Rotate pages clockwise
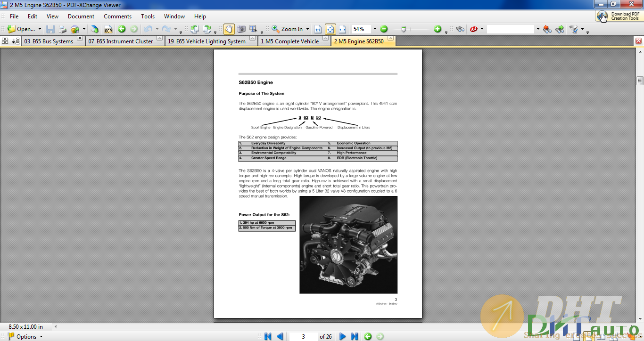644x341 pixels. coord(207,29)
